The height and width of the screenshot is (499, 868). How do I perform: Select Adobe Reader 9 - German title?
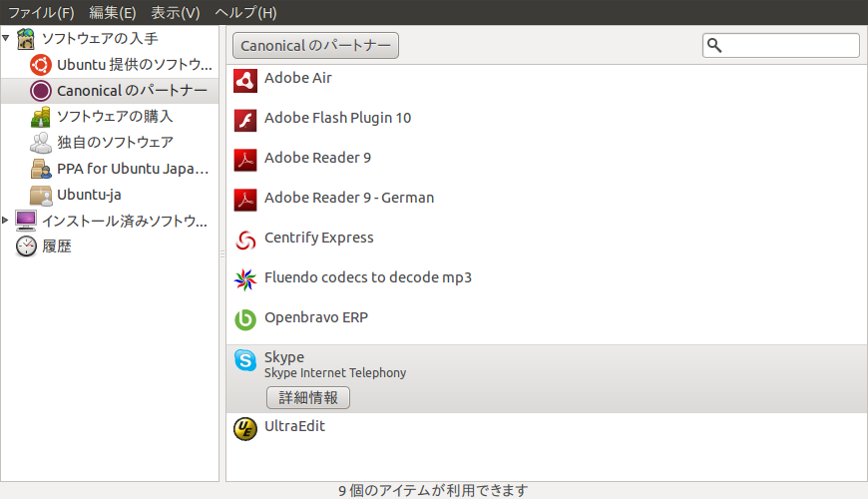349,198
